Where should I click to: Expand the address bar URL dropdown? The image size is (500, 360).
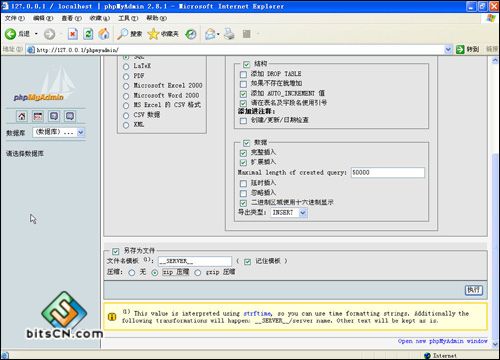pyautogui.click(x=448, y=50)
